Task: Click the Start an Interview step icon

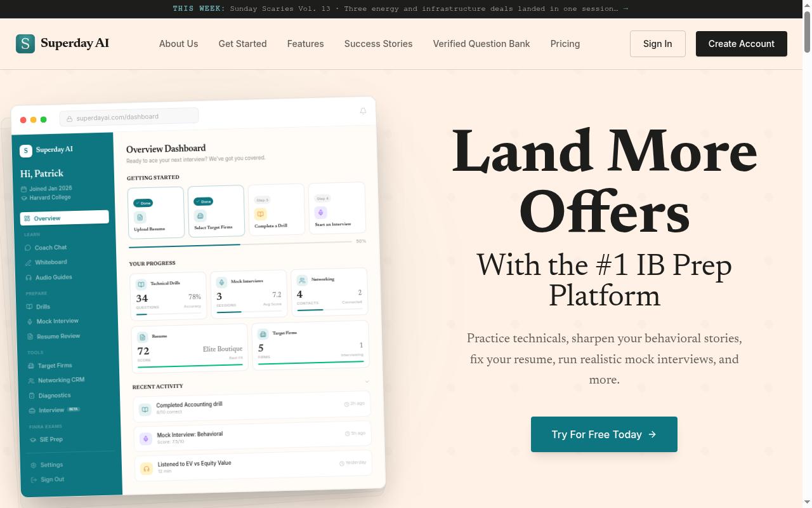Action: point(321,213)
